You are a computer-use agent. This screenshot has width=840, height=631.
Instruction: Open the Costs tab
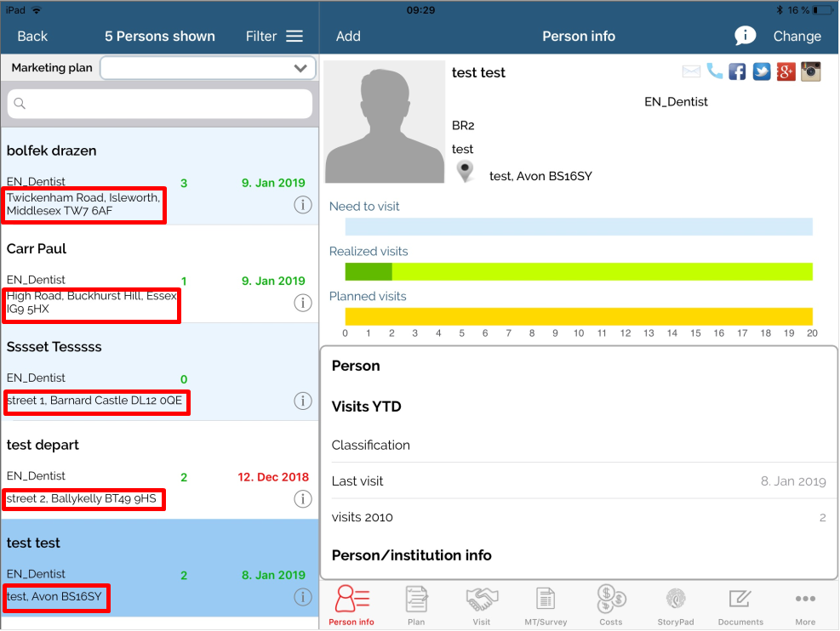point(611,605)
